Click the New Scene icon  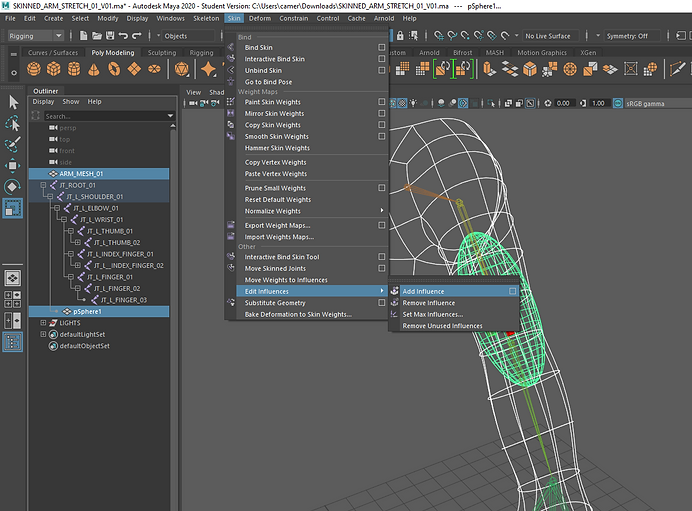[83, 36]
